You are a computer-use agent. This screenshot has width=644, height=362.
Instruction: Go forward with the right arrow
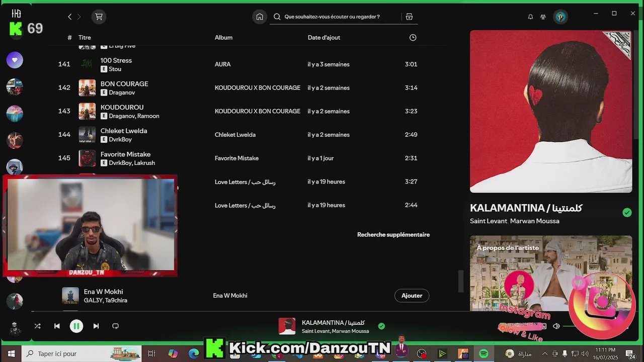tap(79, 17)
